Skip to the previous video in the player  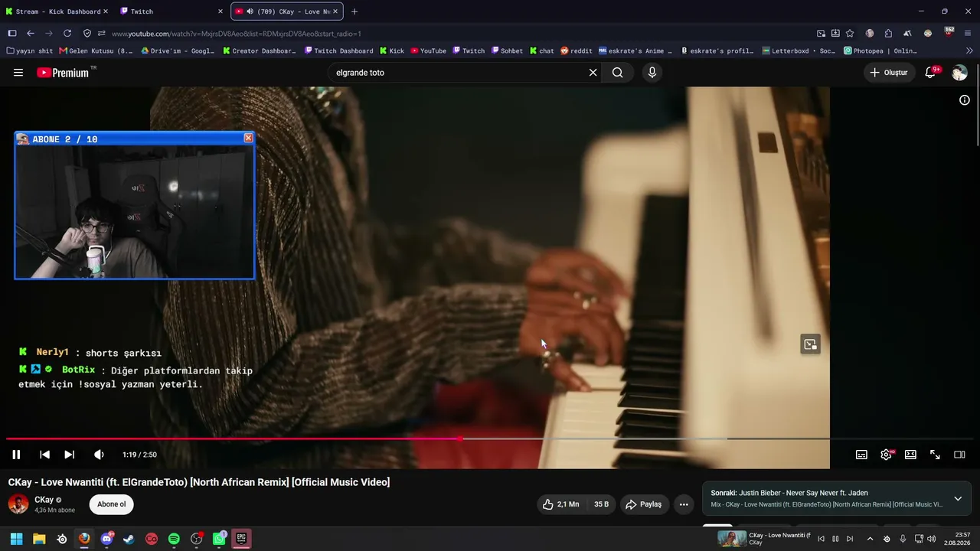[44, 455]
